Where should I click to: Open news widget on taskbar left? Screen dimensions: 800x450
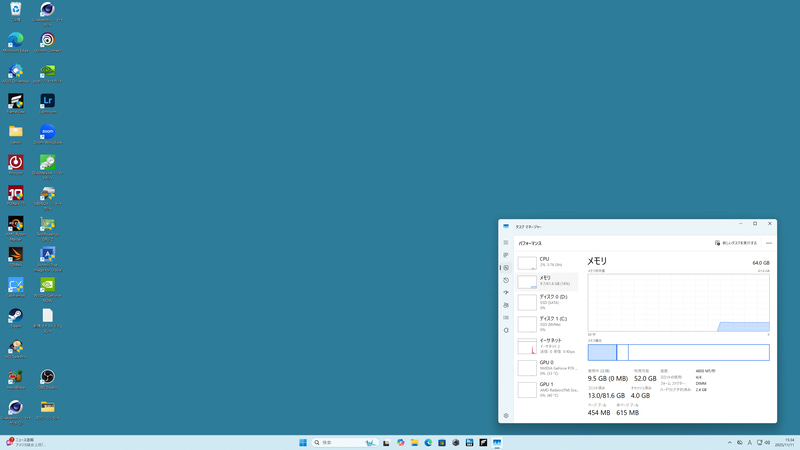click(26, 442)
